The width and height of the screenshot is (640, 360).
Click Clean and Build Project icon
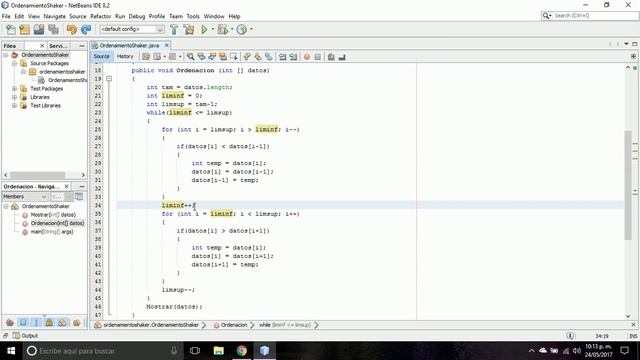(189, 29)
